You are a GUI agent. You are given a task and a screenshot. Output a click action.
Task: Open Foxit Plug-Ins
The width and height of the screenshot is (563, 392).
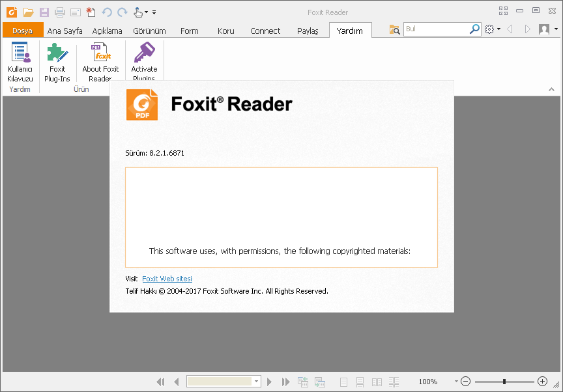tap(57, 62)
